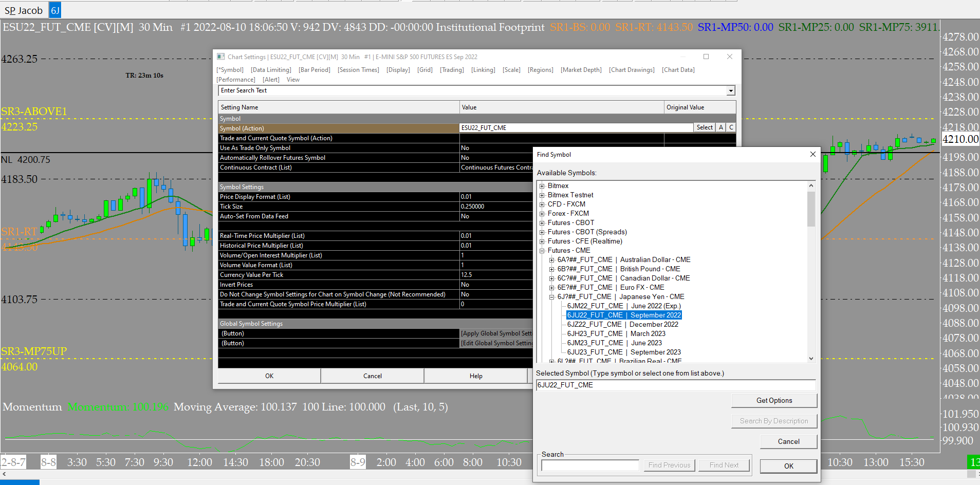Switch to the [Chart Drawings] tab
The width and height of the screenshot is (980, 485).
pos(632,70)
